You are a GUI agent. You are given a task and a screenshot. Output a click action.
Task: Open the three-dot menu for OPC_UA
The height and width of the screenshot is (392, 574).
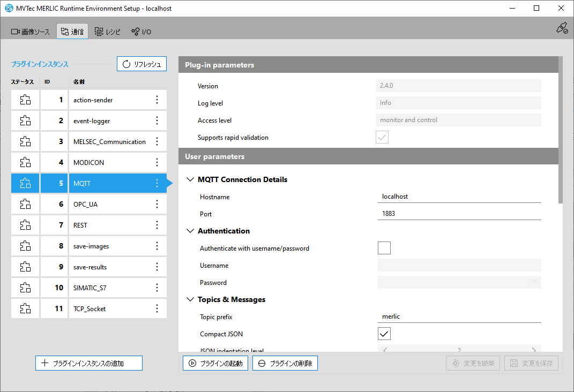[x=157, y=204]
